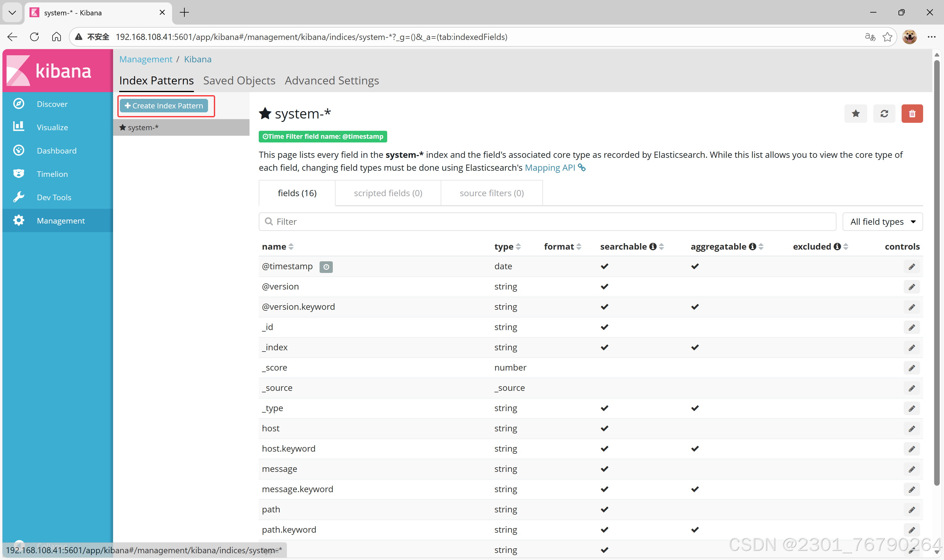944x560 pixels.
Task: Click the aggregatable column info icon
Action: click(x=753, y=247)
